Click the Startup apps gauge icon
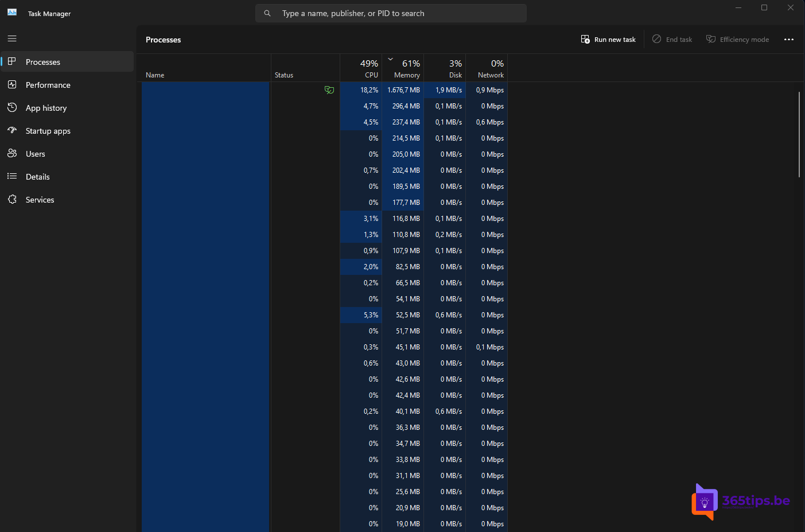Image resolution: width=805 pixels, height=532 pixels. [x=11, y=130]
